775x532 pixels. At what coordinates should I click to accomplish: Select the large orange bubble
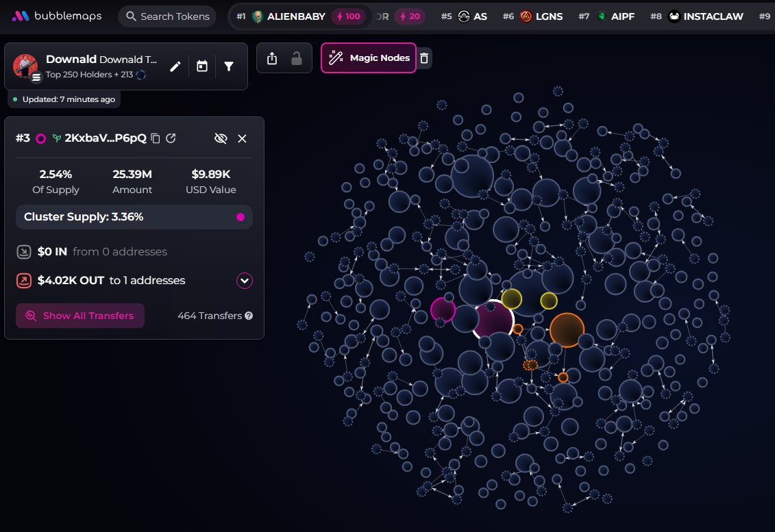pyautogui.click(x=567, y=329)
